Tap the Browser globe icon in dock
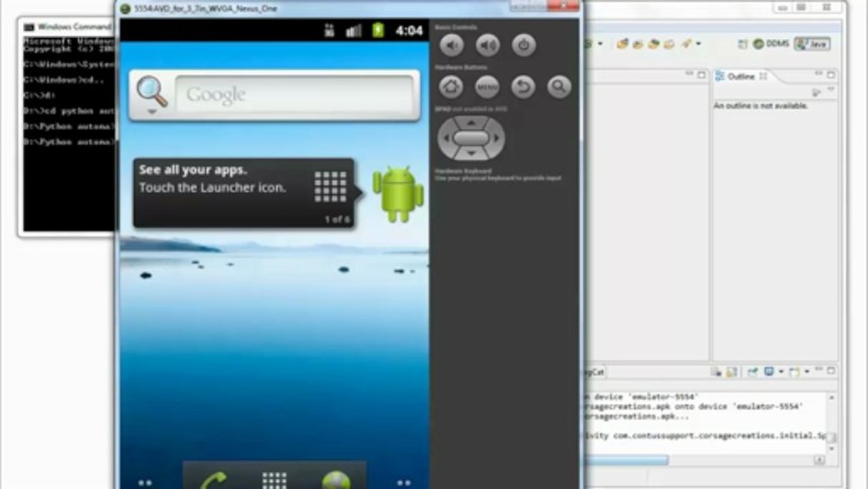The image size is (868, 489). [x=336, y=479]
